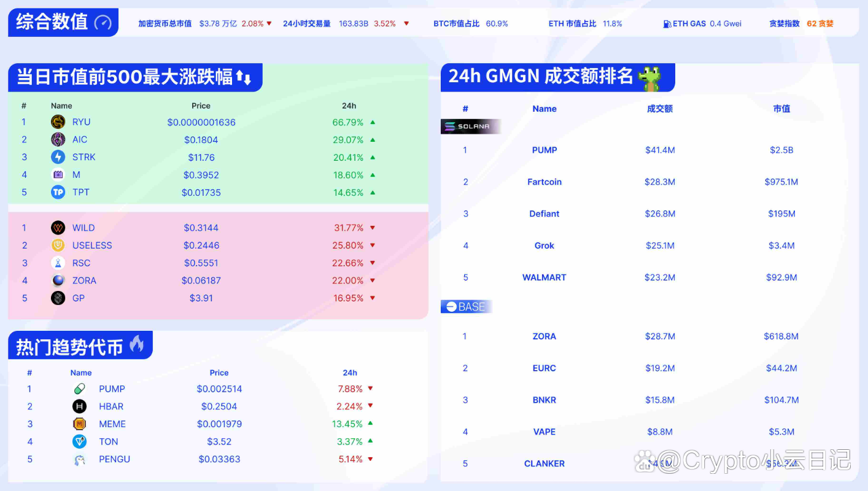This screenshot has width=868, height=491.
Task: Click the HBAR black circle icon
Action: click(79, 406)
